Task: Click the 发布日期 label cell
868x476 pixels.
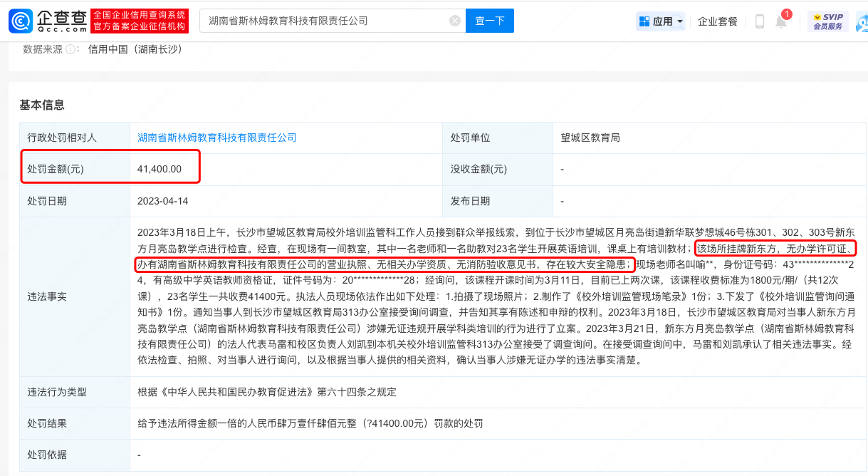Action: click(498, 201)
